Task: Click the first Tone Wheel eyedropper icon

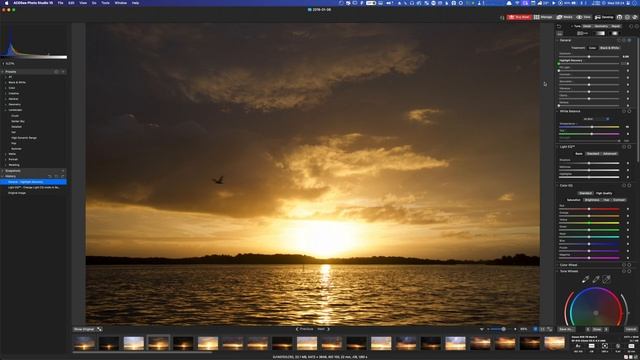Action: pos(585,279)
